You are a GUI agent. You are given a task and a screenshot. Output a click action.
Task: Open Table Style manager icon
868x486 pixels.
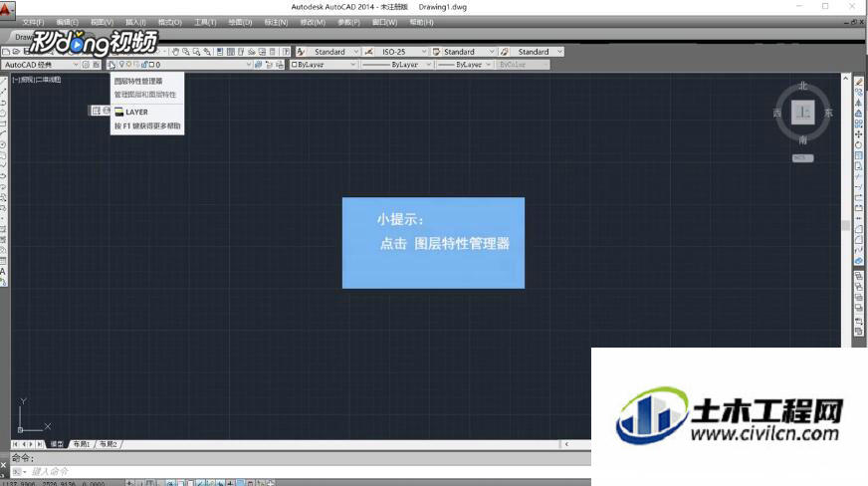coord(436,52)
